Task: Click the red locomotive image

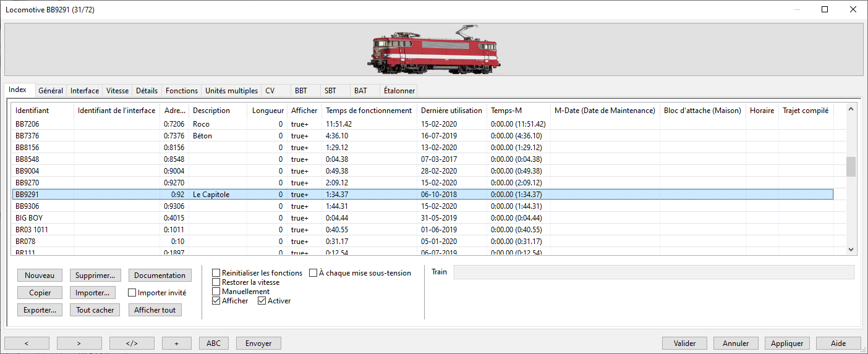Action: click(x=436, y=49)
